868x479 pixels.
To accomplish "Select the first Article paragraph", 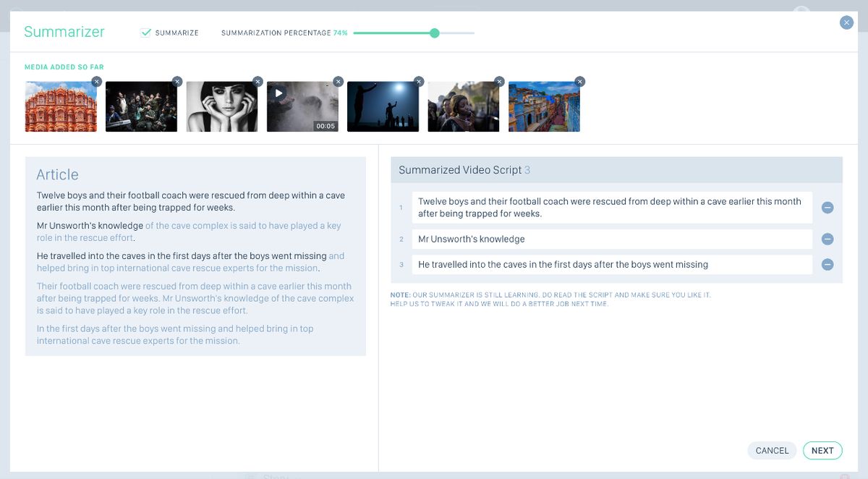I will (x=190, y=202).
